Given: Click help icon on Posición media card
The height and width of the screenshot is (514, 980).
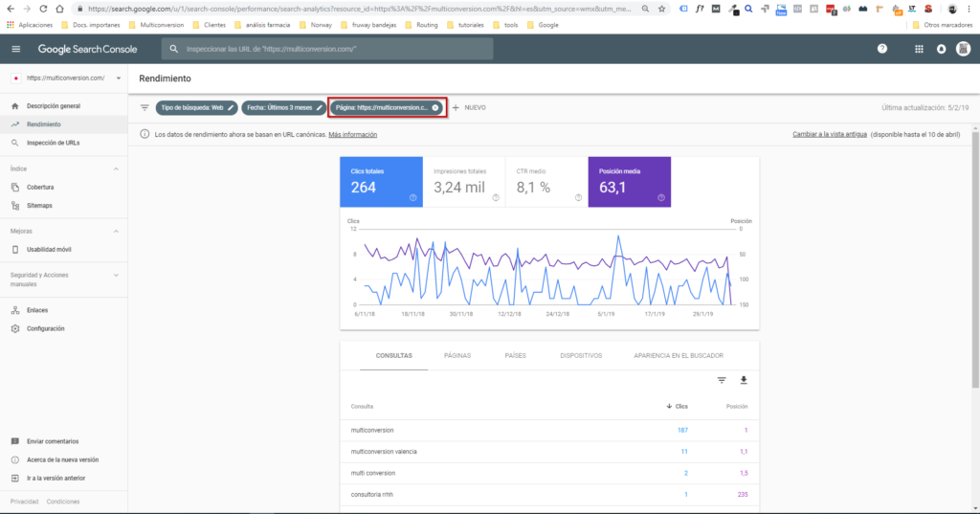Looking at the screenshot, I should point(661,197).
